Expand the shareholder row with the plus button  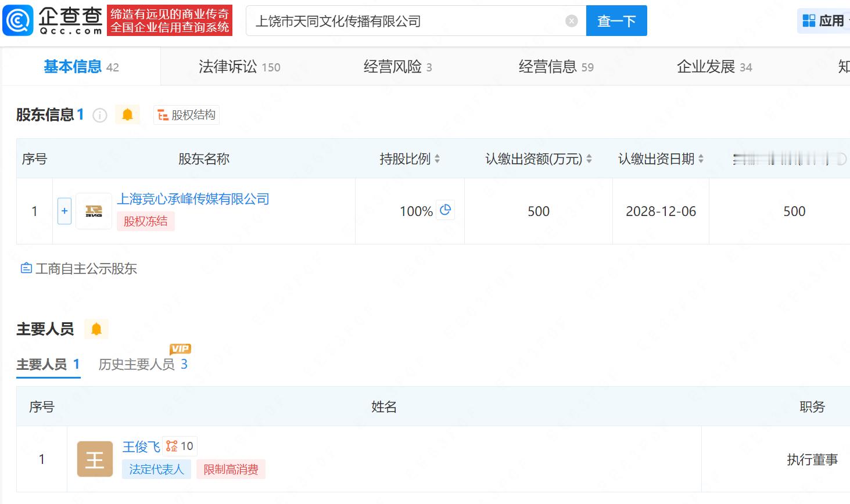point(64,211)
